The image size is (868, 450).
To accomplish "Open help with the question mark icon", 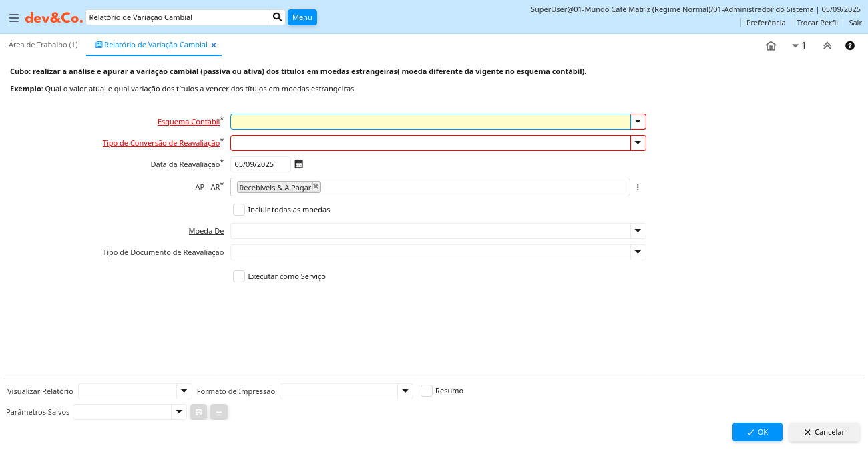I will (x=850, y=46).
